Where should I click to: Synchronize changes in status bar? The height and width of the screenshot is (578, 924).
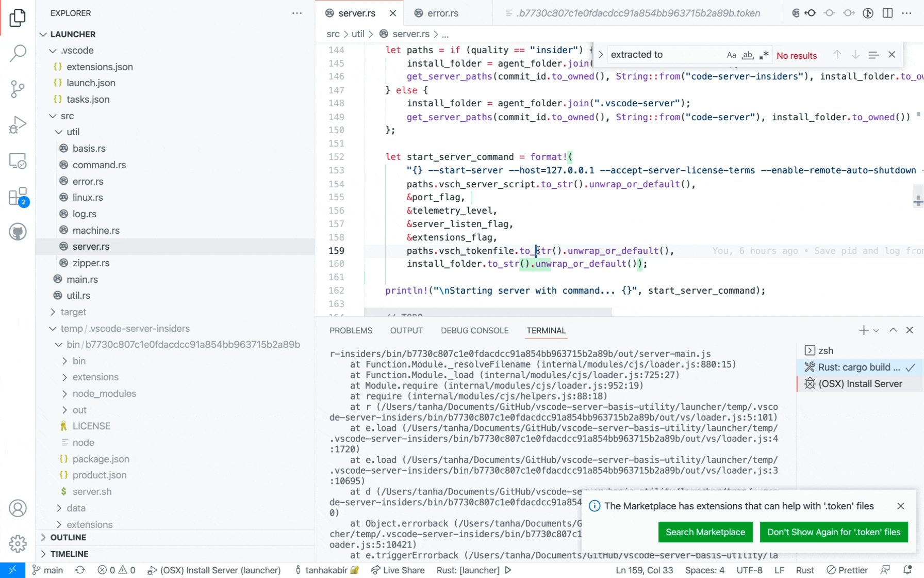[x=80, y=570]
